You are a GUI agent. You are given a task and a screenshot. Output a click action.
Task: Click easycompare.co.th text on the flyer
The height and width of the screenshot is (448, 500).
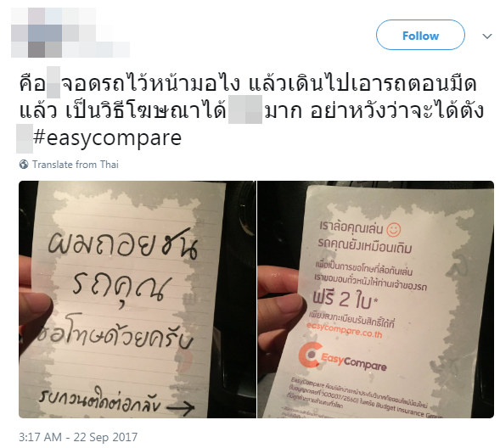coord(345,330)
